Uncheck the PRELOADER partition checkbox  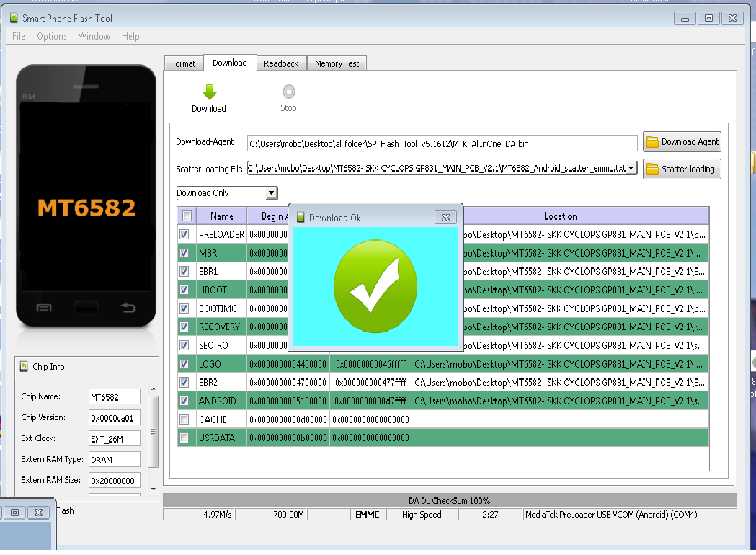[x=184, y=234]
